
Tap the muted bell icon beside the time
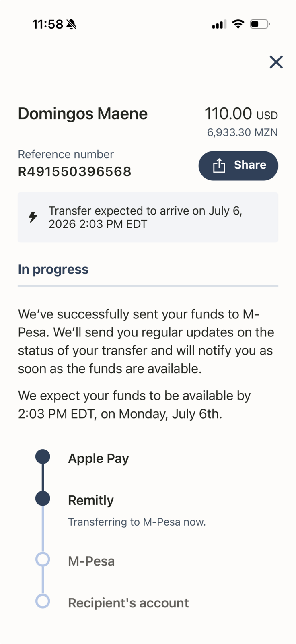point(71,25)
